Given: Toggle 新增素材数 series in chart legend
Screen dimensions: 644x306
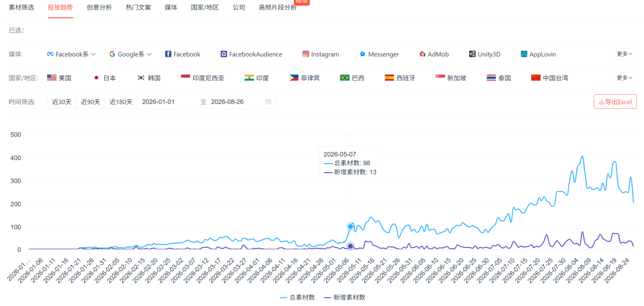Looking at the screenshot, I should (344, 297).
